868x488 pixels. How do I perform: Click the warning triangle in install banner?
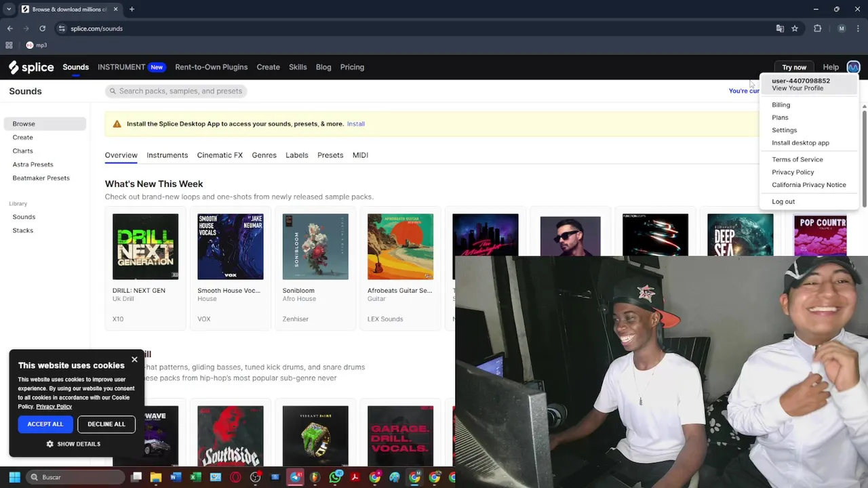(x=117, y=124)
